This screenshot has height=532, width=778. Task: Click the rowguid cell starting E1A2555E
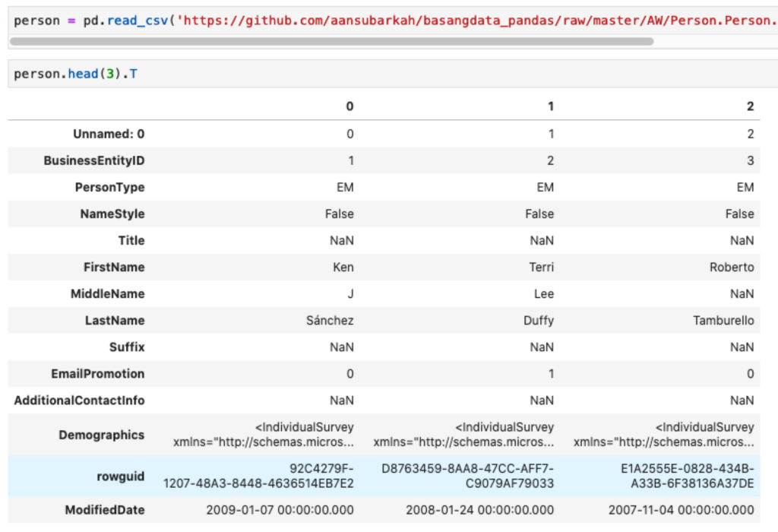pos(687,477)
